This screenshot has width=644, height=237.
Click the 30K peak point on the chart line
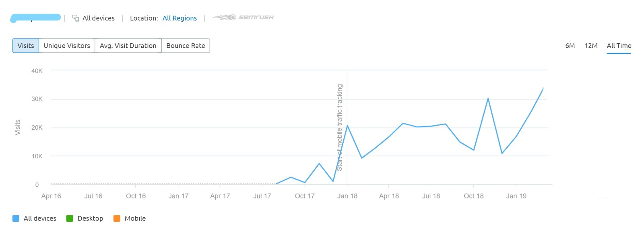pos(488,98)
